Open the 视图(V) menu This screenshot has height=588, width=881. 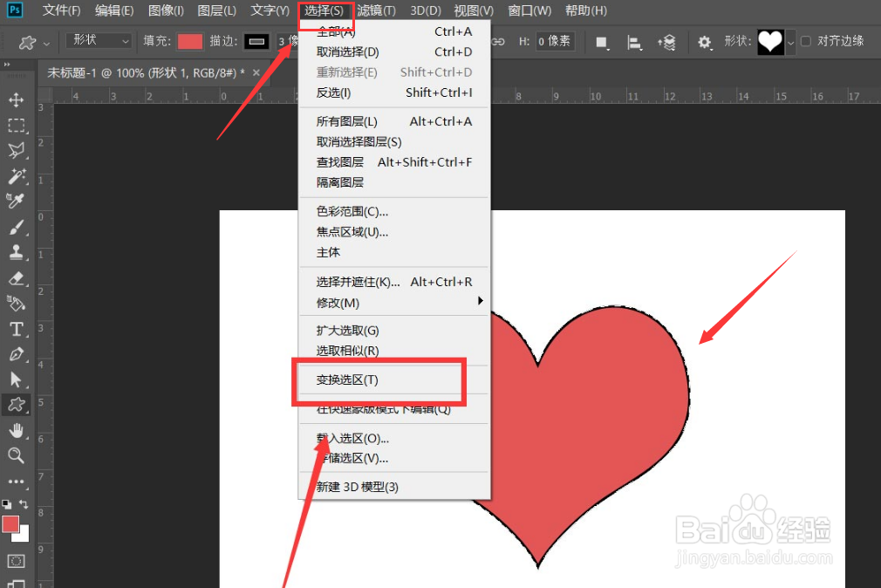[473, 10]
